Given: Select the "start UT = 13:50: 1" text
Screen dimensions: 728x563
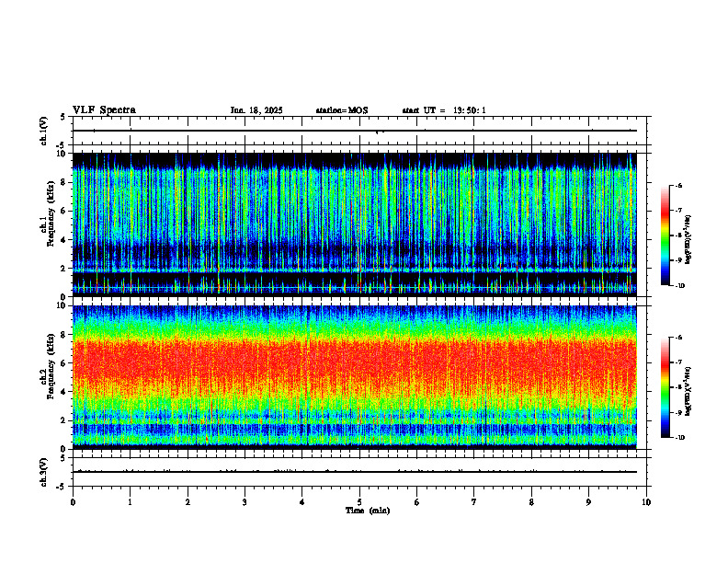Looking at the screenshot, I should coord(444,110).
